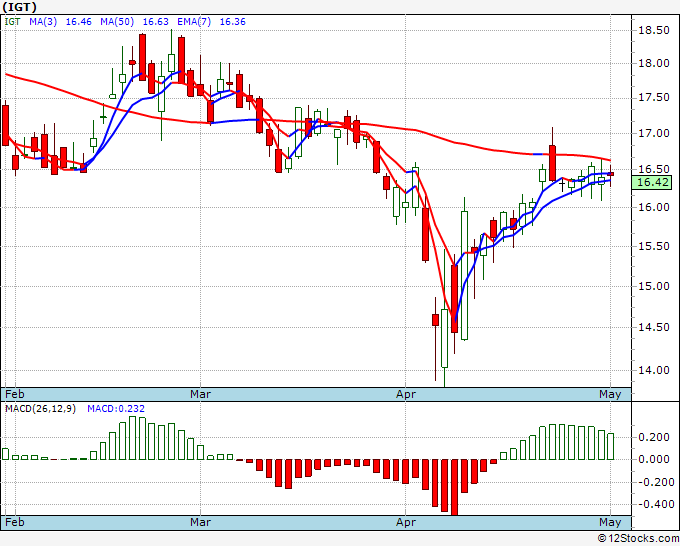Click the 18.50 price axis label
680x546 pixels.
pos(654,30)
